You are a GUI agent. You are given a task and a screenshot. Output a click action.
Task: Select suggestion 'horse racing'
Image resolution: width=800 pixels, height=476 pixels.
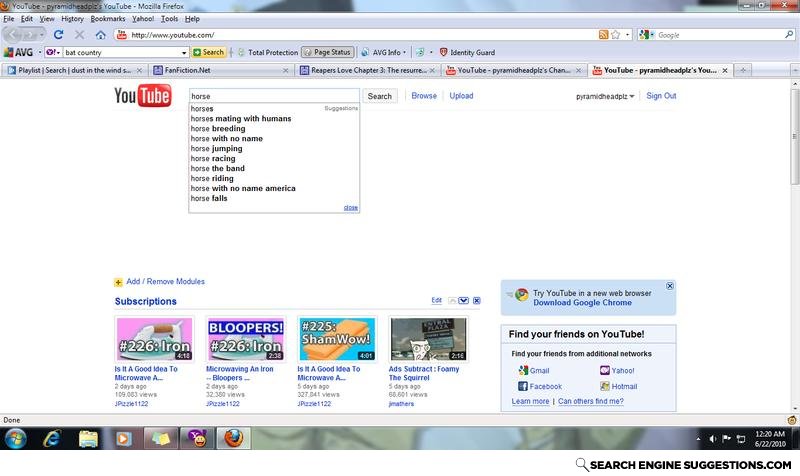tap(213, 158)
